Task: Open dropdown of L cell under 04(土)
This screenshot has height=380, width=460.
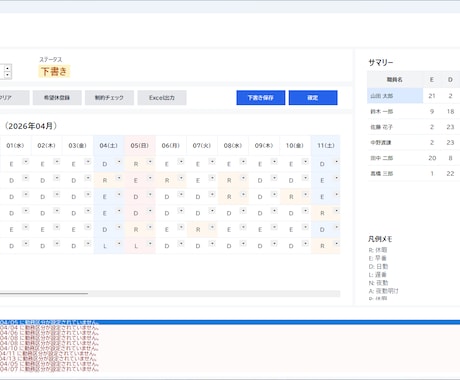Action: (x=119, y=244)
